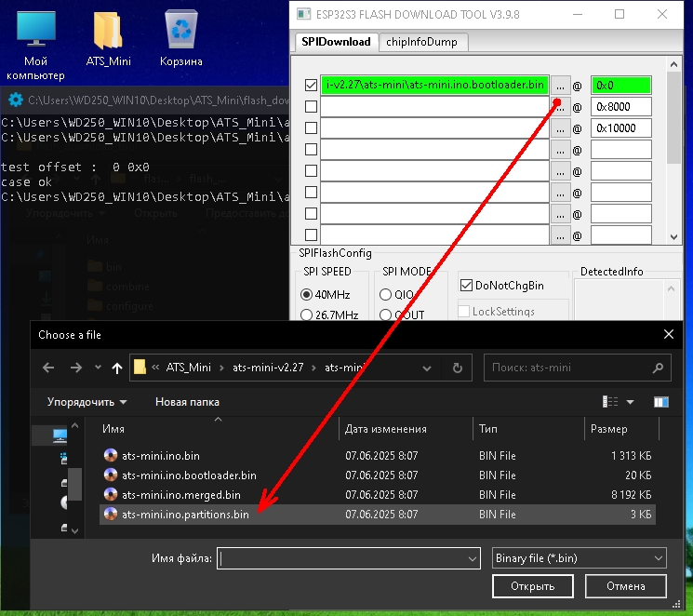Sort files by the 'Имя' column header
Image resolution: width=693 pixels, height=616 pixels.
113,429
